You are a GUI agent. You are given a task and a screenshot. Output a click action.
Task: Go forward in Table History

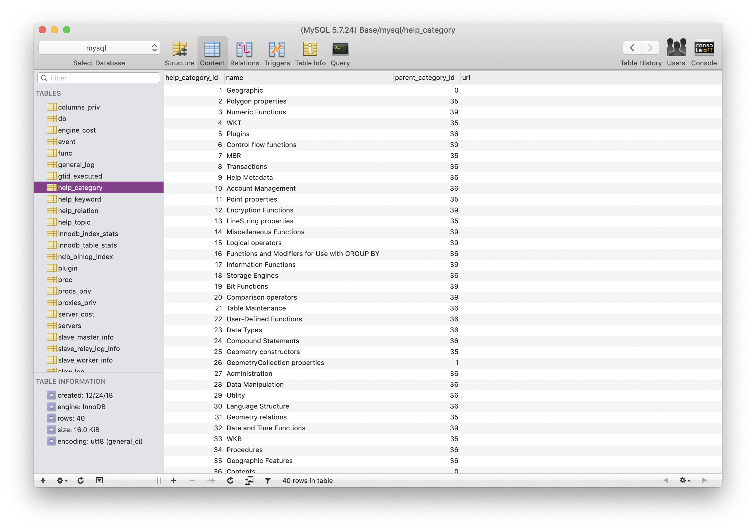(x=650, y=48)
